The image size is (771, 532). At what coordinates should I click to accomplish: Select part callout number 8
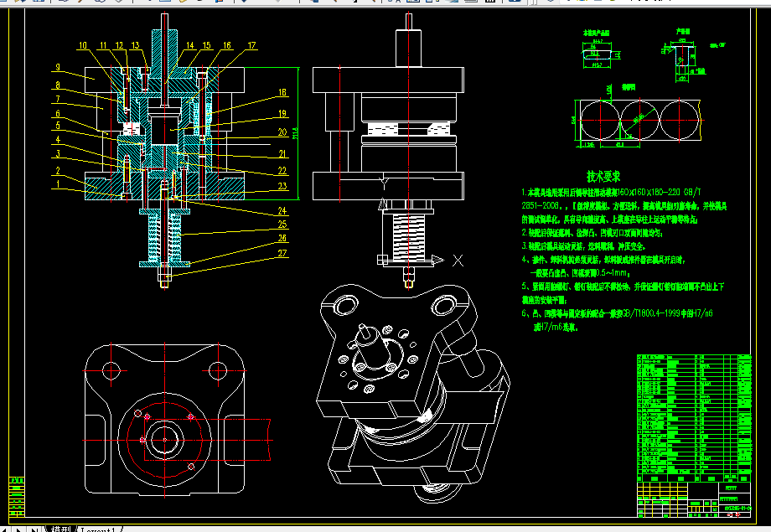[58, 85]
